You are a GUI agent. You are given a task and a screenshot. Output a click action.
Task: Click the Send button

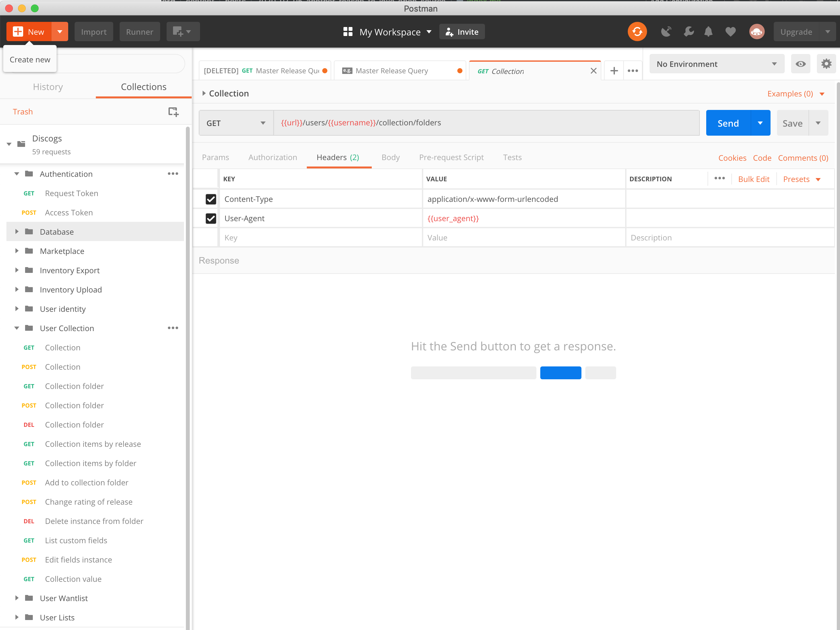728,122
